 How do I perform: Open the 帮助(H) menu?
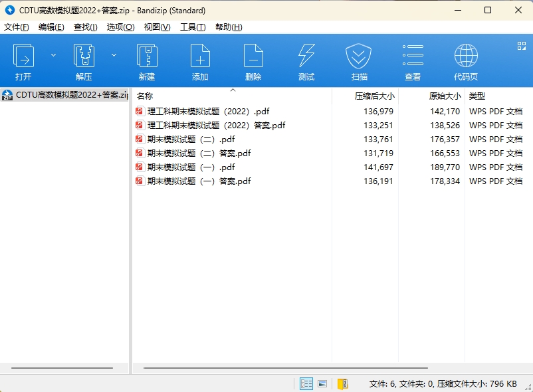(x=229, y=27)
